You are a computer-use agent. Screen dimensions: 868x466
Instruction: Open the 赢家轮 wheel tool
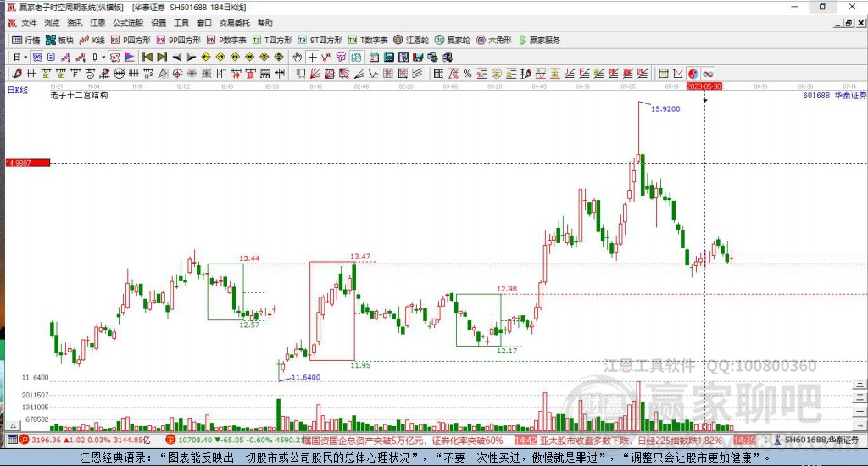coord(453,40)
